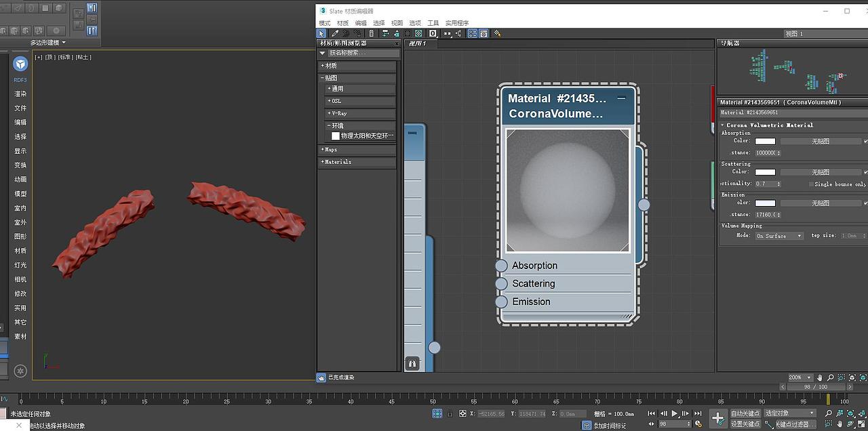
Task: Enable Single bounce only checkbox
Action: point(811,184)
